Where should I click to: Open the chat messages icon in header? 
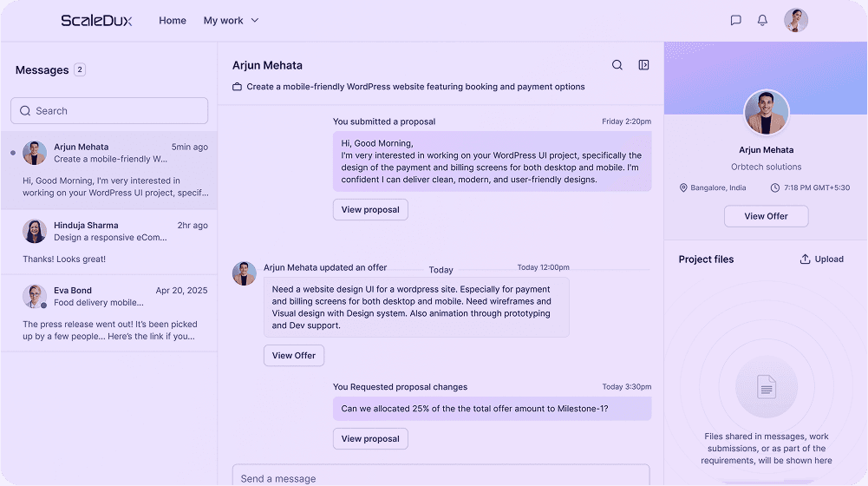(x=735, y=21)
